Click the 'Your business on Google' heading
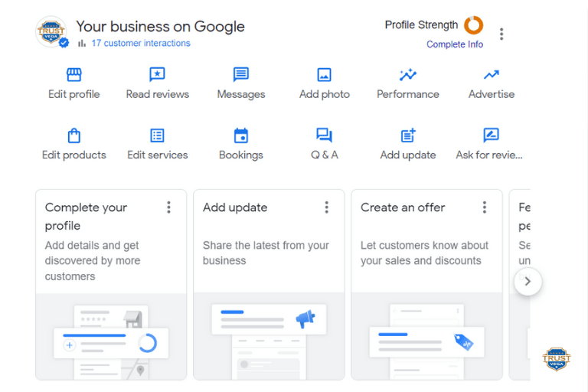Viewport: 588px width, 392px height. (x=160, y=27)
